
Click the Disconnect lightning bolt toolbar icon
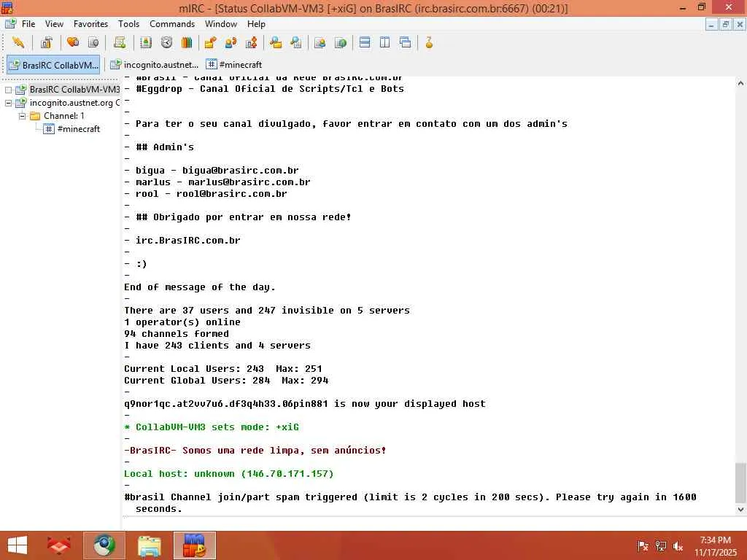tap(18, 43)
